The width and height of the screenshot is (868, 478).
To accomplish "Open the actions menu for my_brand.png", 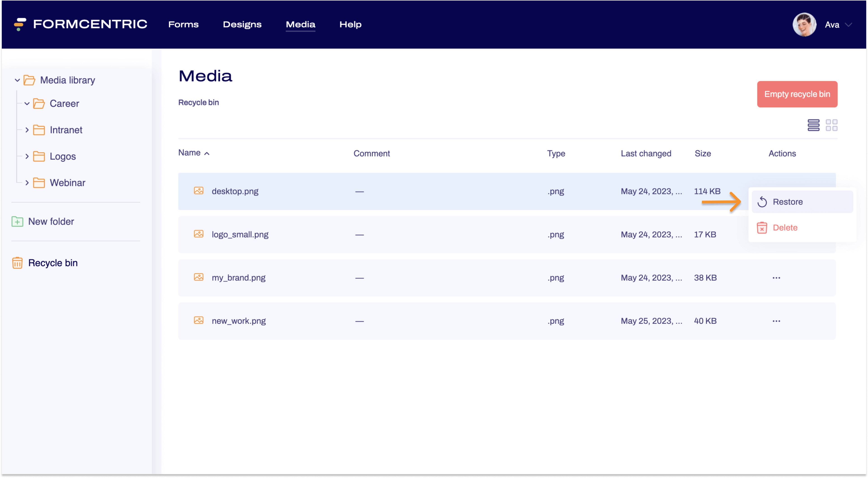I will click(777, 278).
